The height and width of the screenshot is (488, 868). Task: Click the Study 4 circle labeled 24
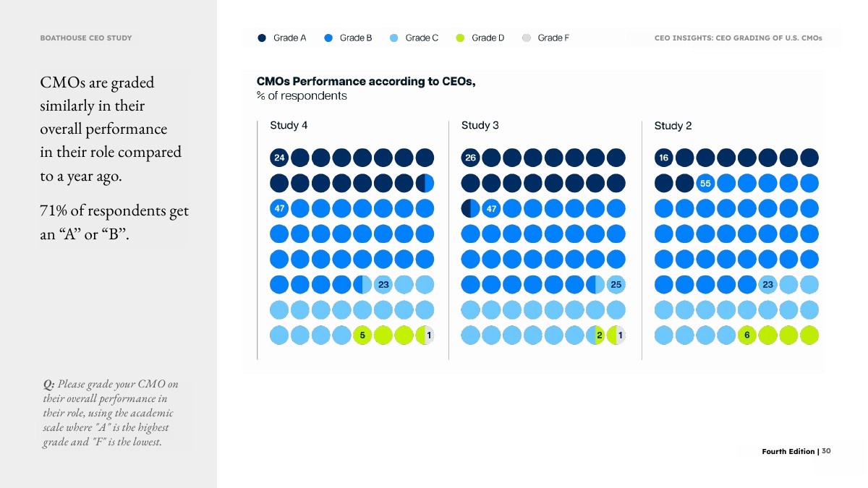[x=279, y=158]
